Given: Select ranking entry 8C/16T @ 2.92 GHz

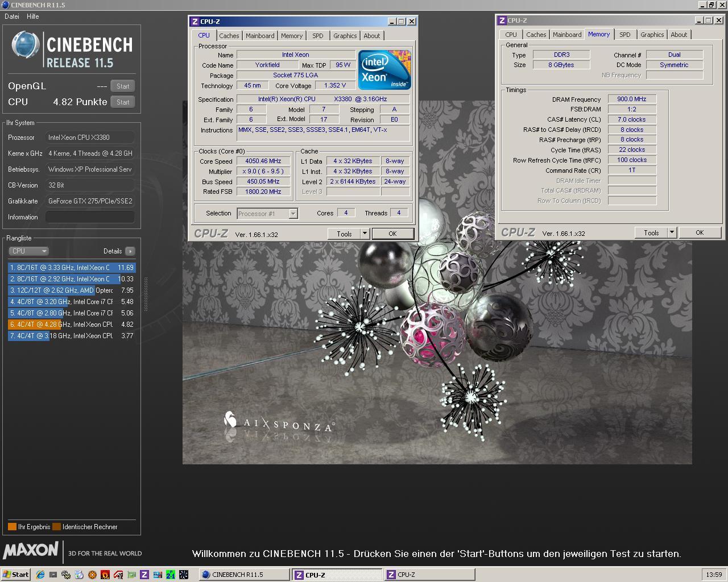Looking at the screenshot, I should click(x=72, y=279).
